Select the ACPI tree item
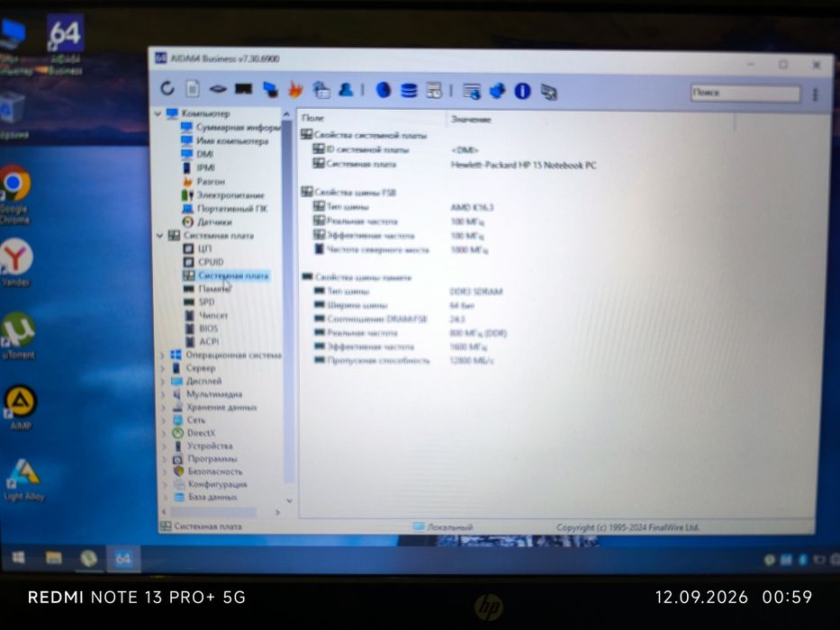The height and width of the screenshot is (630, 840). pyautogui.click(x=202, y=341)
